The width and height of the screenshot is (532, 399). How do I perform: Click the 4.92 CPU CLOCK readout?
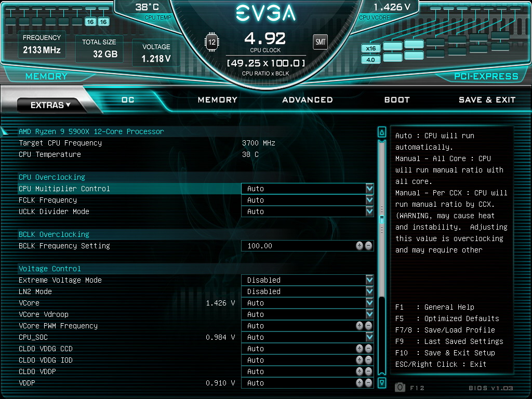click(x=265, y=42)
